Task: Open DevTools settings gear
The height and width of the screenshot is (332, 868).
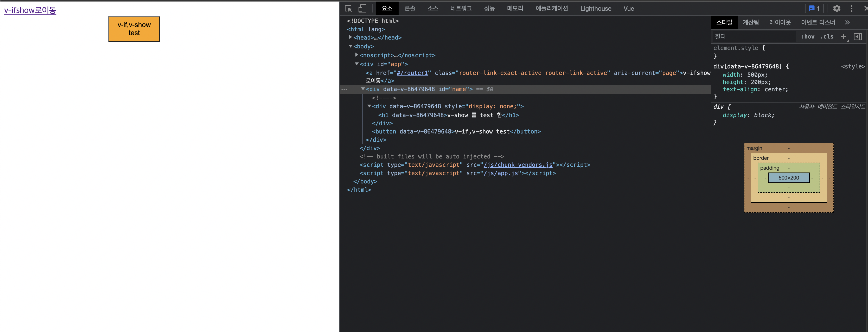Action: coord(836,8)
